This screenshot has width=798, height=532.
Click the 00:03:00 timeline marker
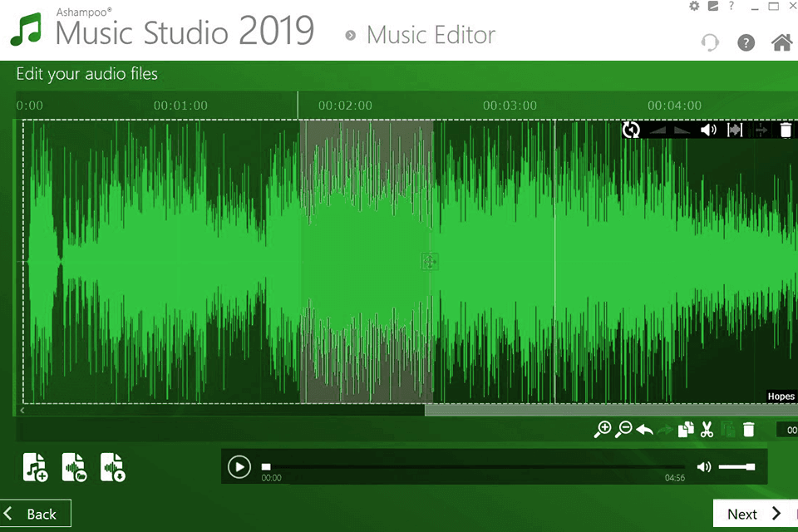pos(510,106)
